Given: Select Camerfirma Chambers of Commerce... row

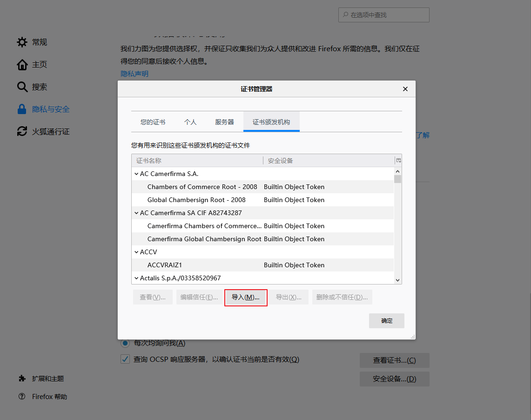Looking at the screenshot, I should [263, 226].
